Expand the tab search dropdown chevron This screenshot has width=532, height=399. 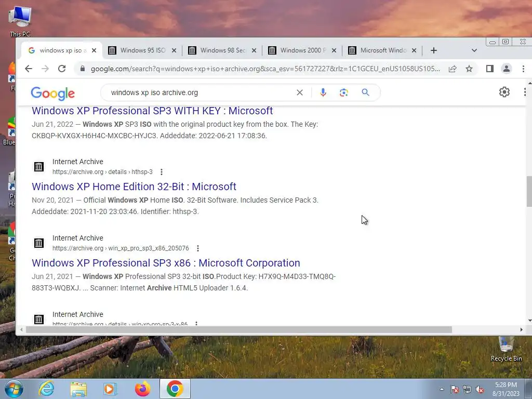click(x=474, y=50)
